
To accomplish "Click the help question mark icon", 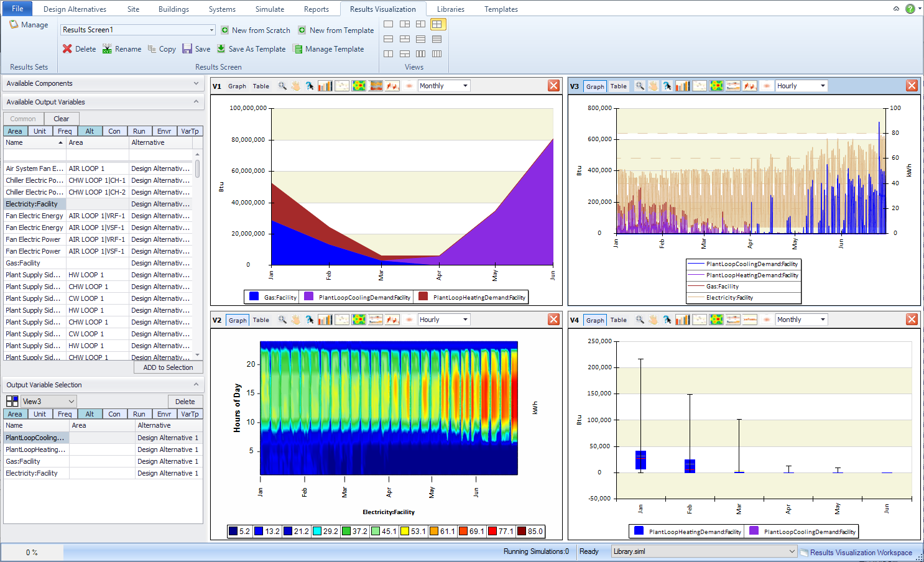I will coord(910,9).
